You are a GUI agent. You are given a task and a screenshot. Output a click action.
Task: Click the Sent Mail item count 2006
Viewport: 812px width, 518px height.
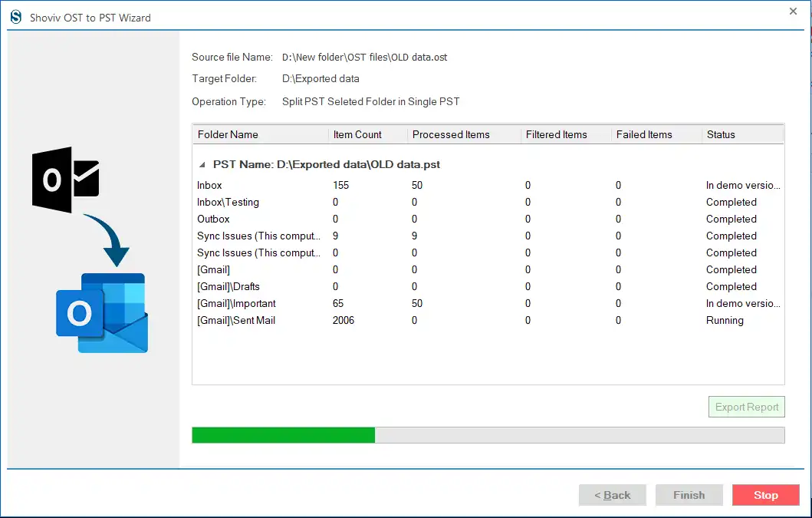pyautogui.click(x=344, y=321)
